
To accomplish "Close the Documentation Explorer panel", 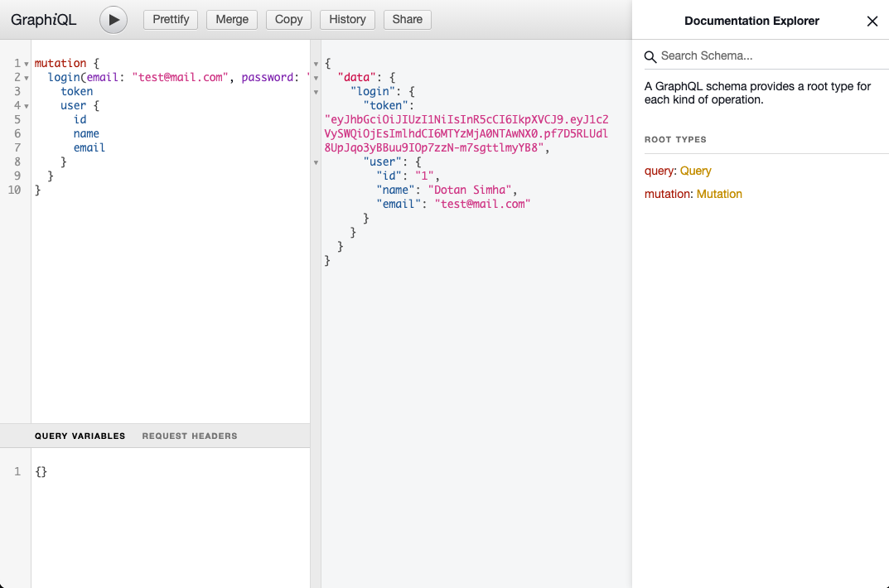I will 872,22.
